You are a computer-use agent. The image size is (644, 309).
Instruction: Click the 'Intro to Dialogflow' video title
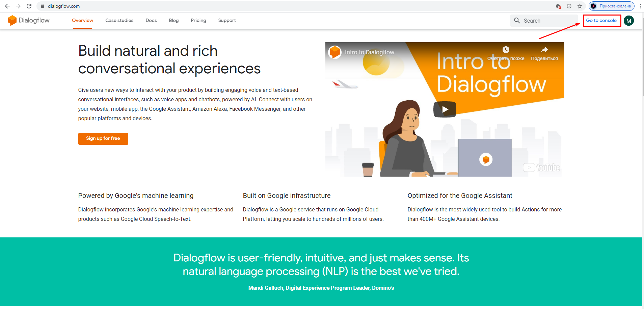click(x=370, y=52)
